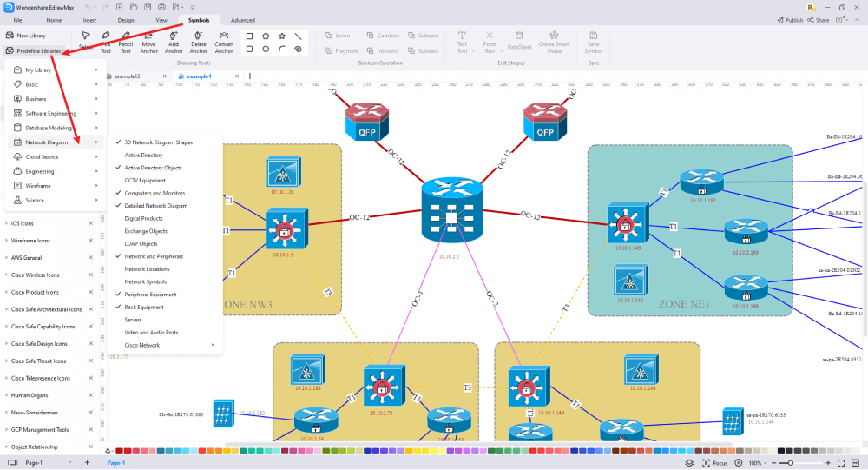This screenshot has height=470, width=868.
Task: Select the Pen Tool
Action: (x=106, y=42)
